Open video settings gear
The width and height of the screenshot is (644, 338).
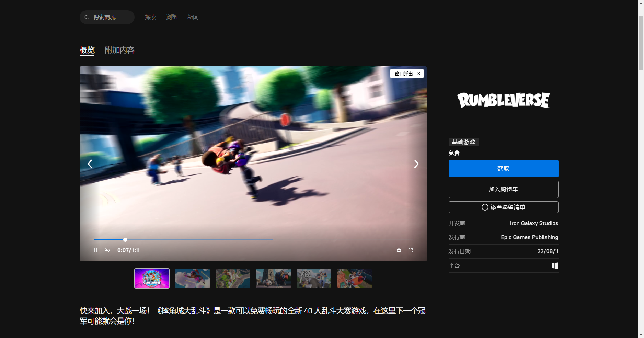click(x=399, y=250)
